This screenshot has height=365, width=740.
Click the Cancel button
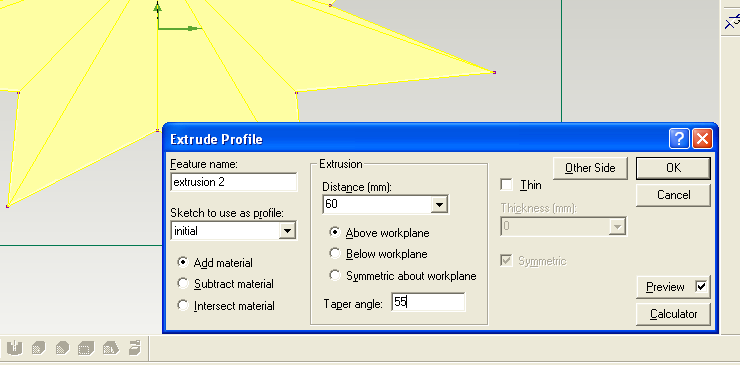(673, 195)
